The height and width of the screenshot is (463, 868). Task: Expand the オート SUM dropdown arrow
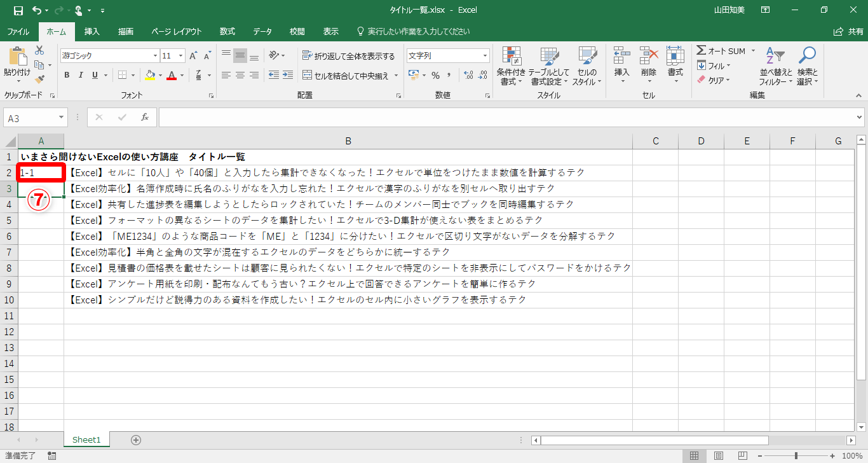pyautogui.click(x=753, y=51)
